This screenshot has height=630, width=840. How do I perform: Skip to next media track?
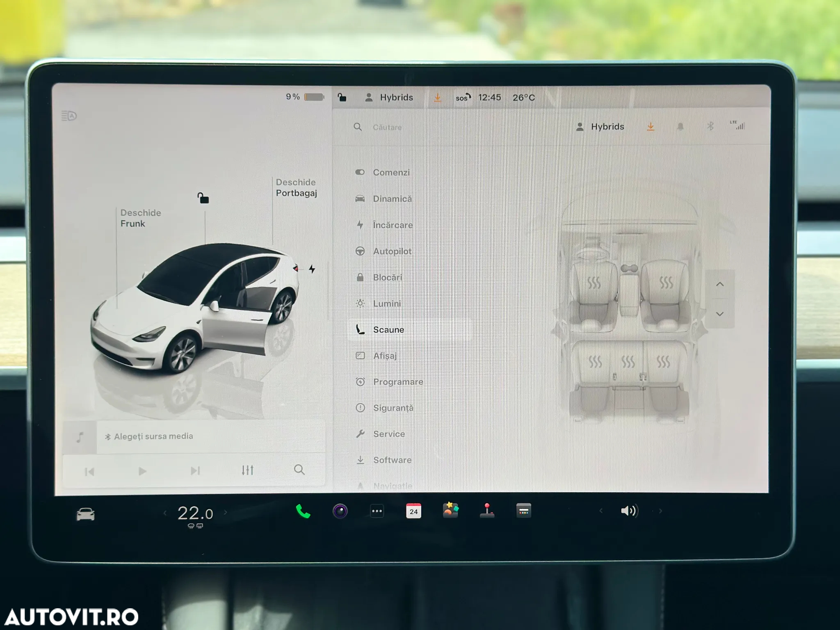[x=195, y=470]
